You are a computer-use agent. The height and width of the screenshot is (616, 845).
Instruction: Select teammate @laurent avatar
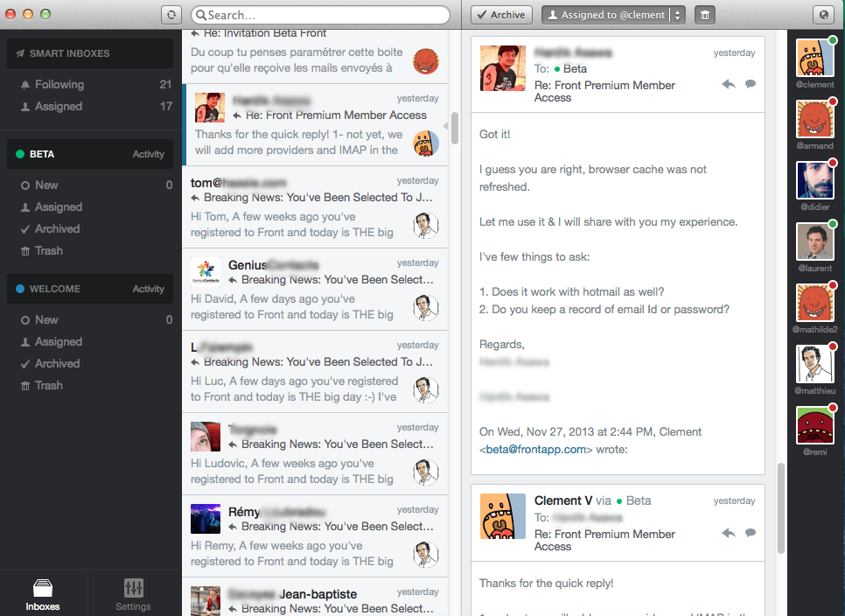[x=815, y=241]
